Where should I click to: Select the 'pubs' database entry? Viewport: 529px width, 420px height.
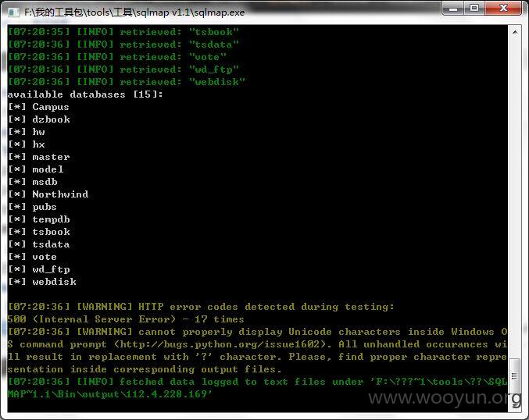pos(45,207)
